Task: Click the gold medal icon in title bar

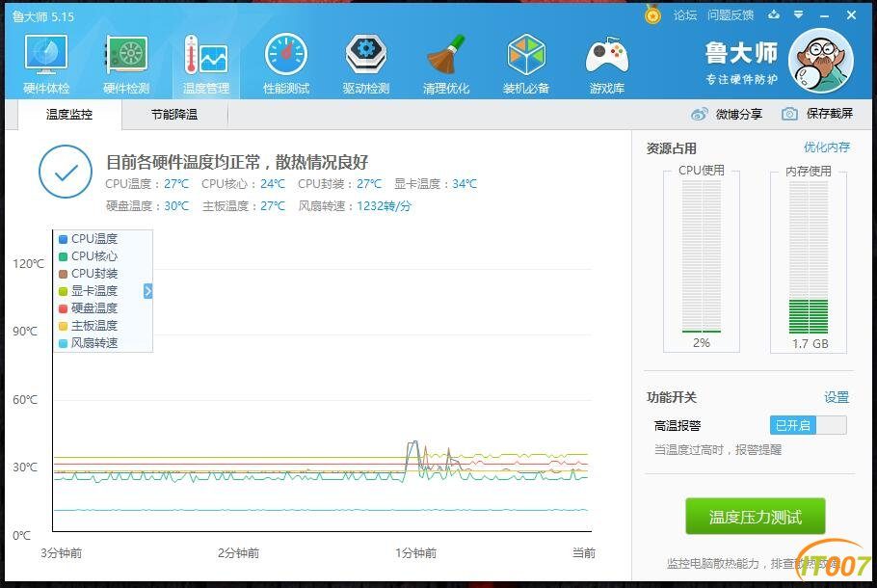Action: (652, 14)
